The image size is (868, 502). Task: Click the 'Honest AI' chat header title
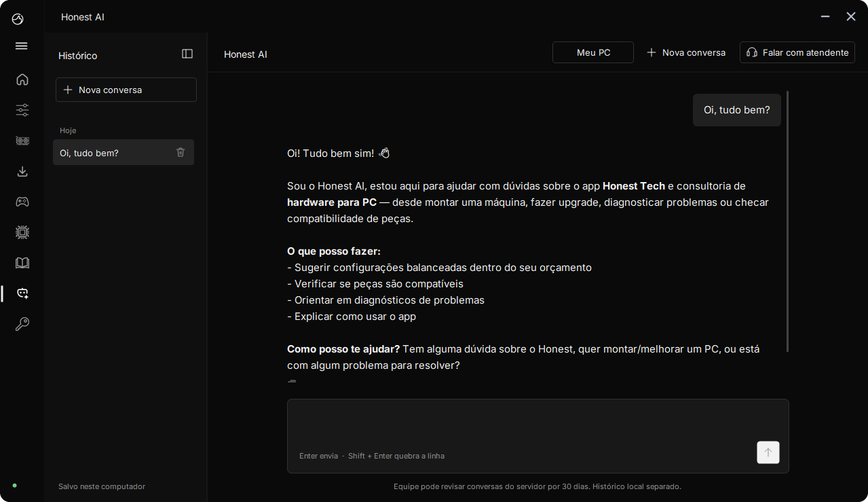click(246, 54)
